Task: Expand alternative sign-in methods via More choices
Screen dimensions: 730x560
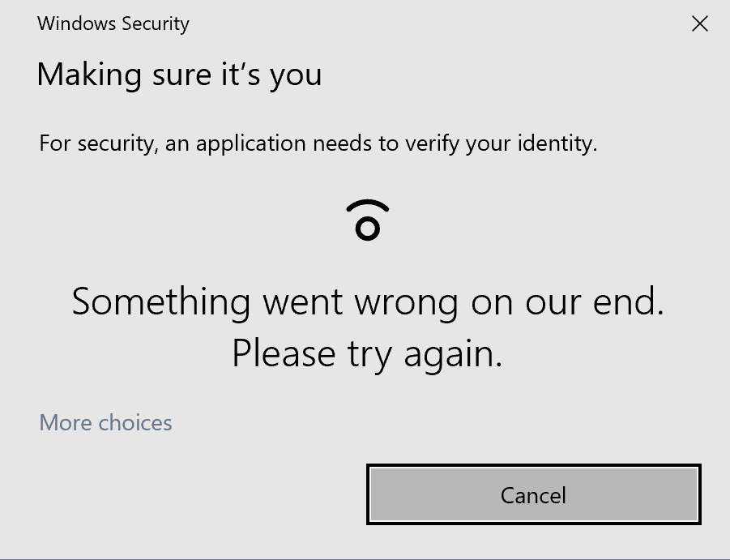Action: click(105, 422)
